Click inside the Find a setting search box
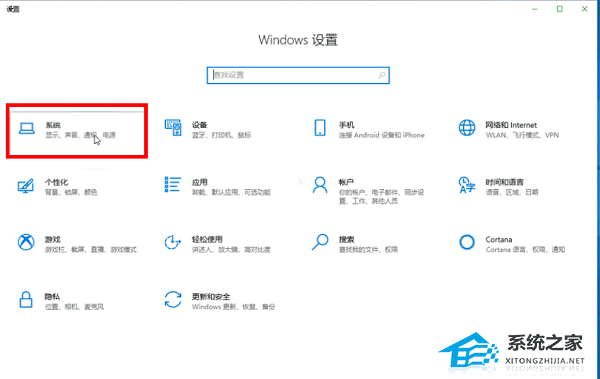 coord(298,75)
